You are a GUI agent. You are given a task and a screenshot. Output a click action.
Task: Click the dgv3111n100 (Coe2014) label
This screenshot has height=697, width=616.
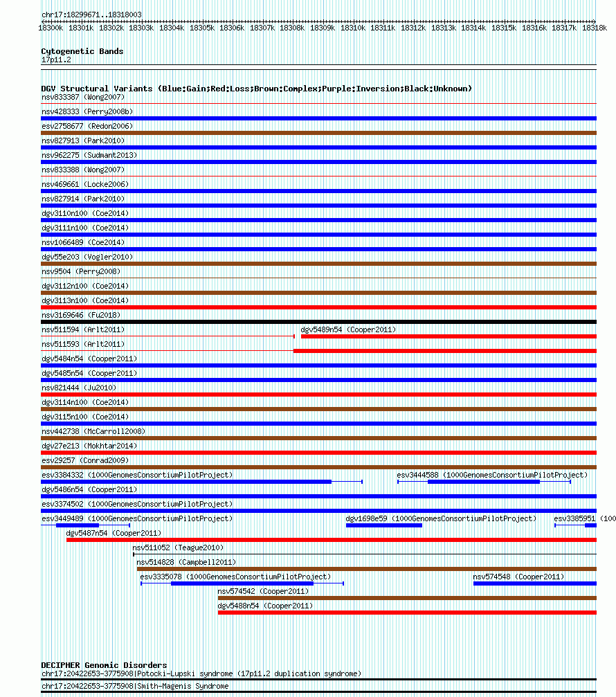tap(85, 228)
